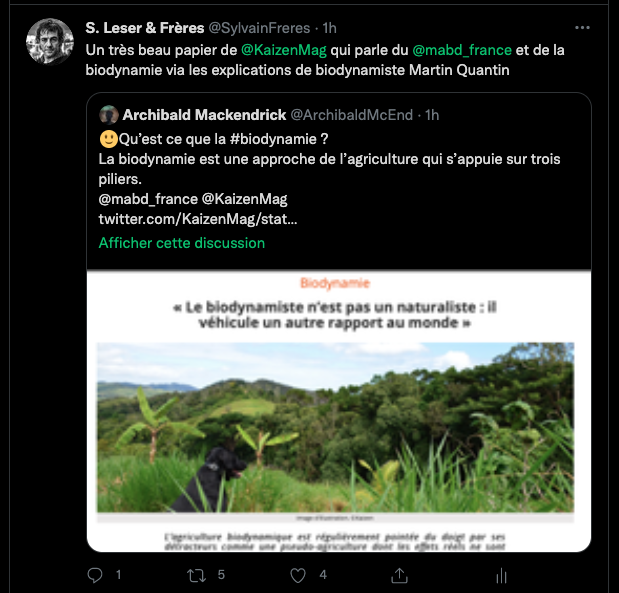
Task: View tweet analytics bar chart icon
Action: [x=501, y=576]
